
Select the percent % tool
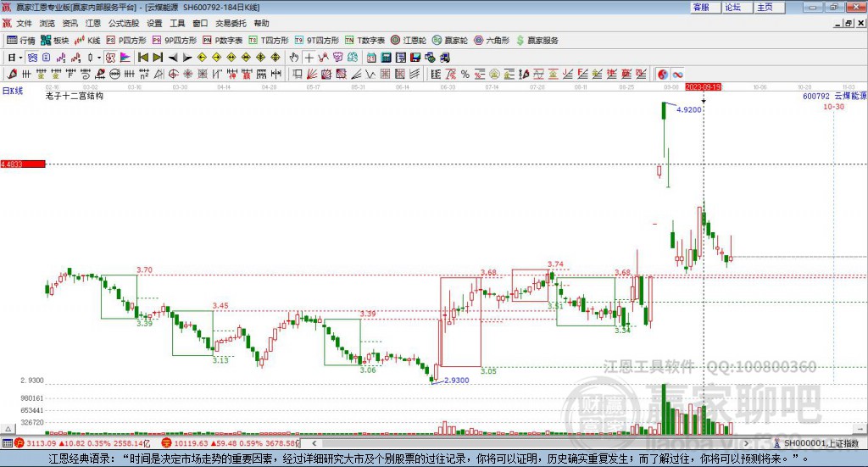tap(465, 74)
